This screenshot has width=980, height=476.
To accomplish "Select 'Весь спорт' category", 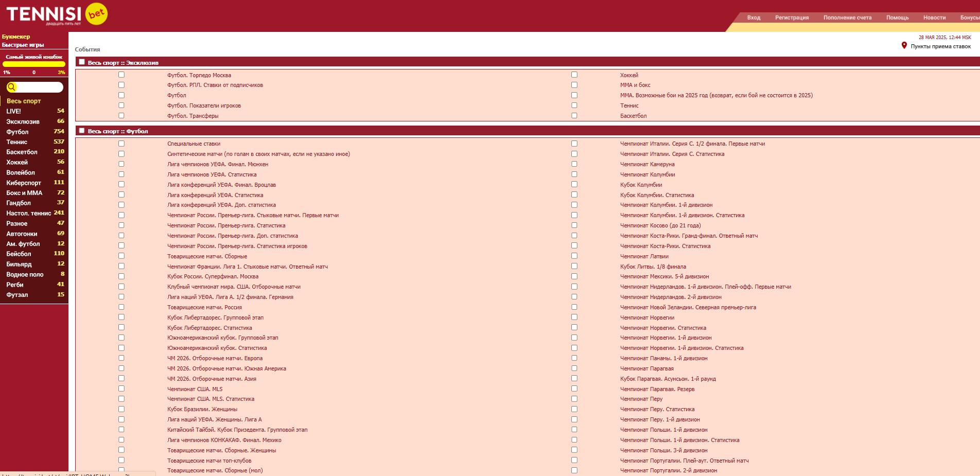I will coord(24,101).
